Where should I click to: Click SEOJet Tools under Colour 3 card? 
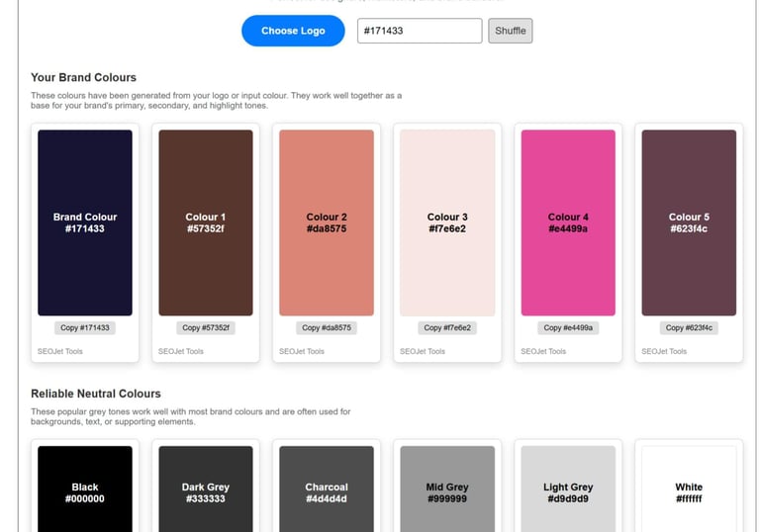tap(423, 351)
